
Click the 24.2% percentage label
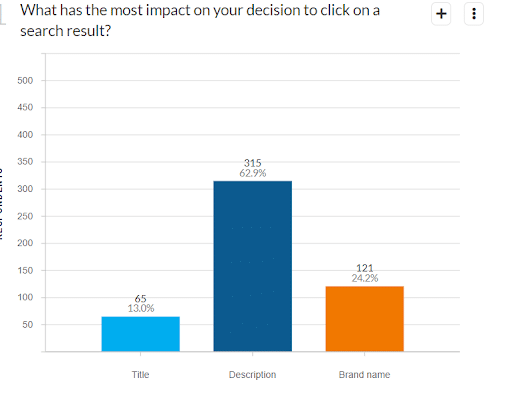(x=365, y=278)
